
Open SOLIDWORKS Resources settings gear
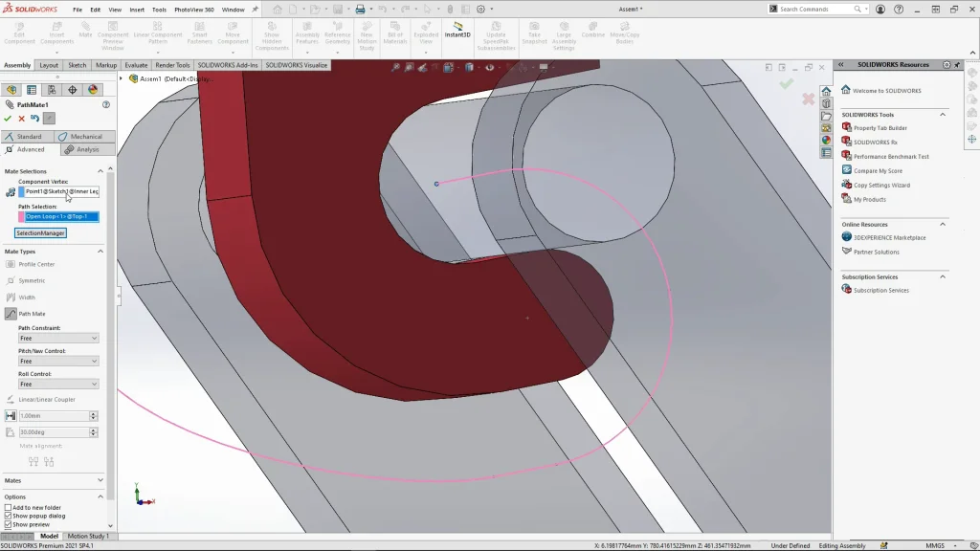tap(947, 65)
